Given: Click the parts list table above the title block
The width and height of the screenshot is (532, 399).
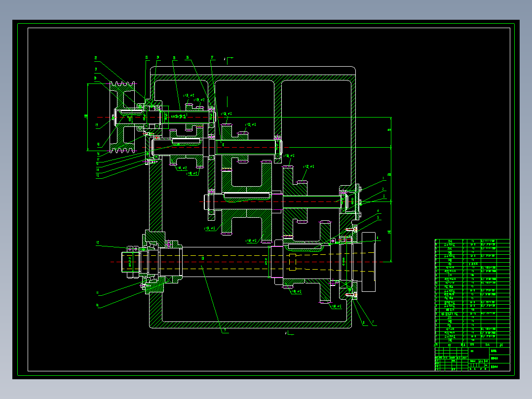Looking at the screenshot, I should pyautogui.click(x=472, y=293).
